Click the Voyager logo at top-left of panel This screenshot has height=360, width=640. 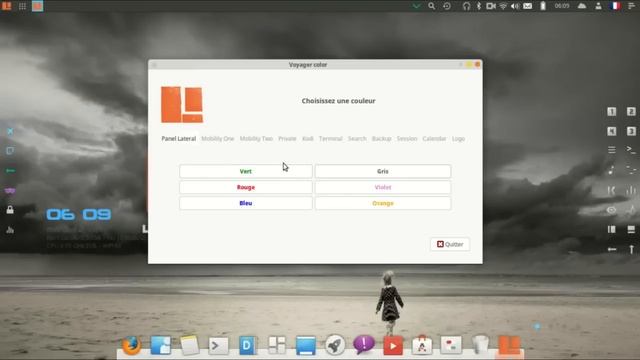click(7, 6)
